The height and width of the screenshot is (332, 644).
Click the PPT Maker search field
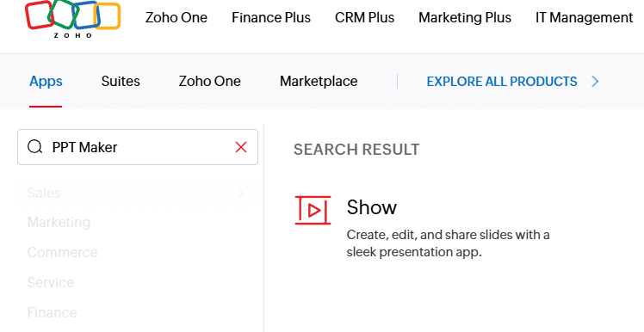[138, 147]
